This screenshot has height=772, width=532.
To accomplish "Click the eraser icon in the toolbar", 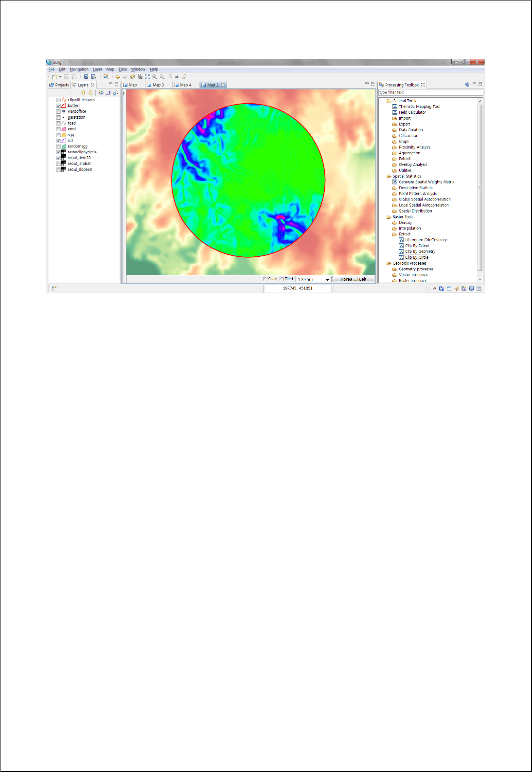I will [184, 77].
